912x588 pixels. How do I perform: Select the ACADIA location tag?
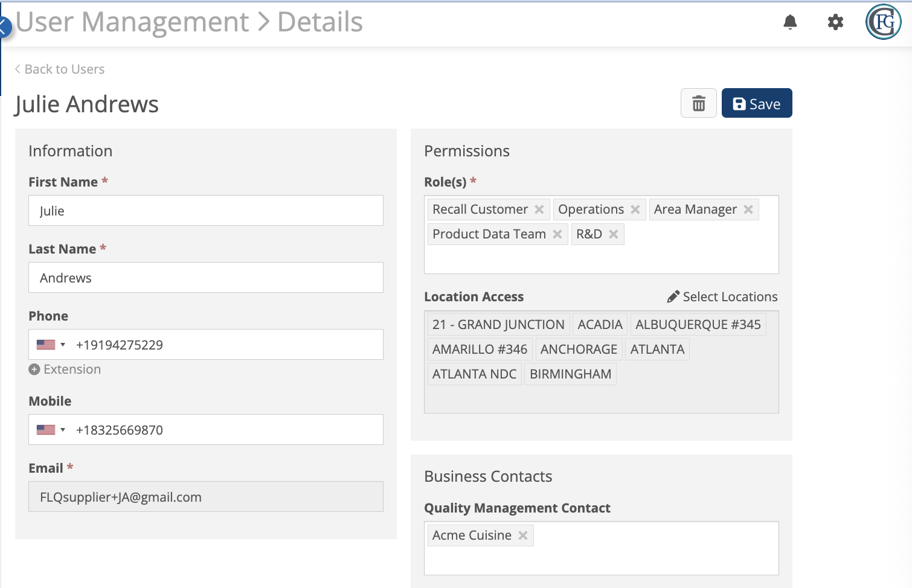pyautogui.click(x=600, y=325)
